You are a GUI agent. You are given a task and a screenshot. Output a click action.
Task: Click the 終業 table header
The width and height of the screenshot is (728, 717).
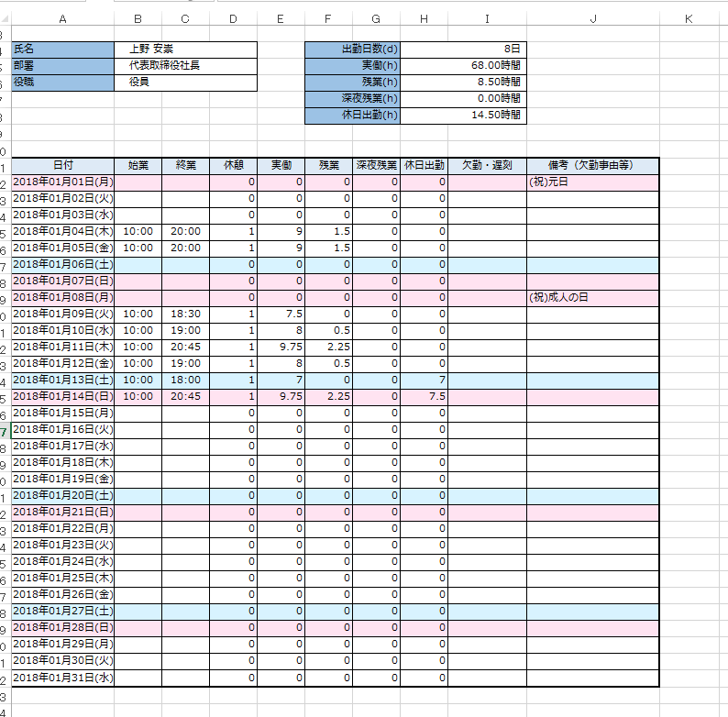(x=186, y=165)
